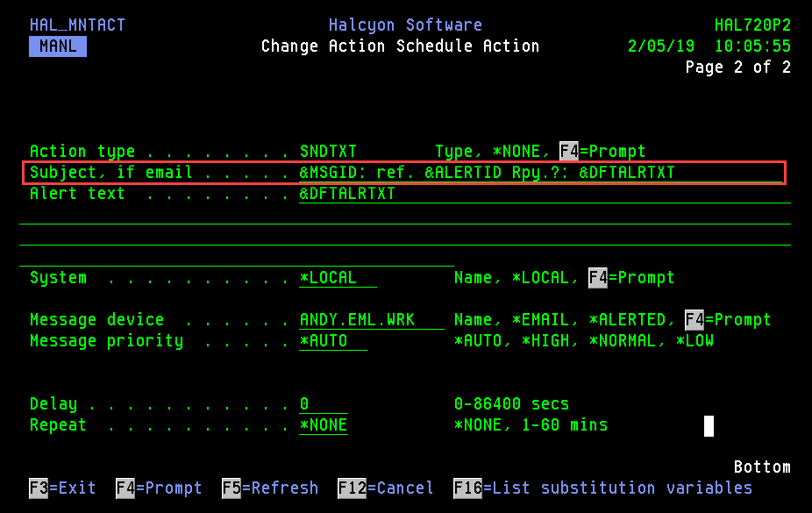Click the Subject, if email field
Viewport: 812px width, 513px height.
[x=487, y=173]
